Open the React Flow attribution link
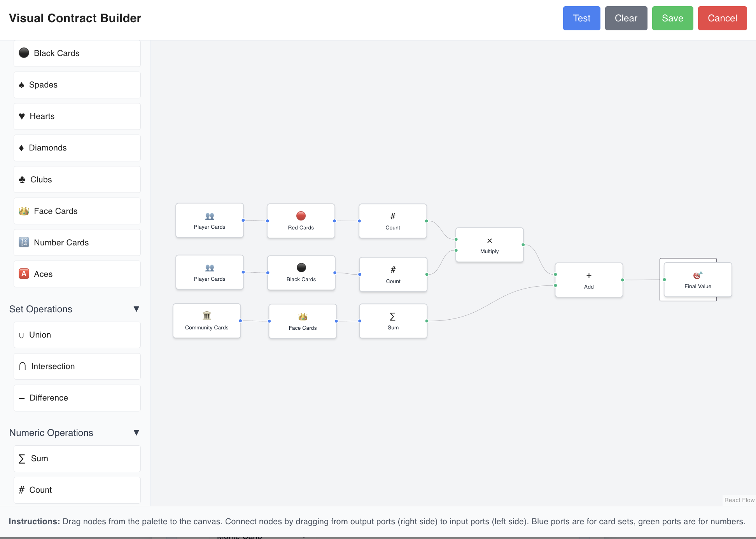The image size is (756, 539). (x=738, y=500)
